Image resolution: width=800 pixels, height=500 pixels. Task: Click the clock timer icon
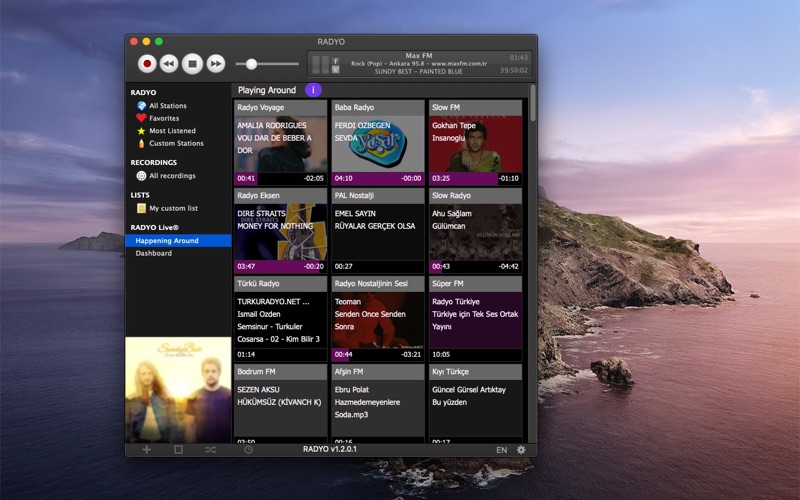(248, 449)
